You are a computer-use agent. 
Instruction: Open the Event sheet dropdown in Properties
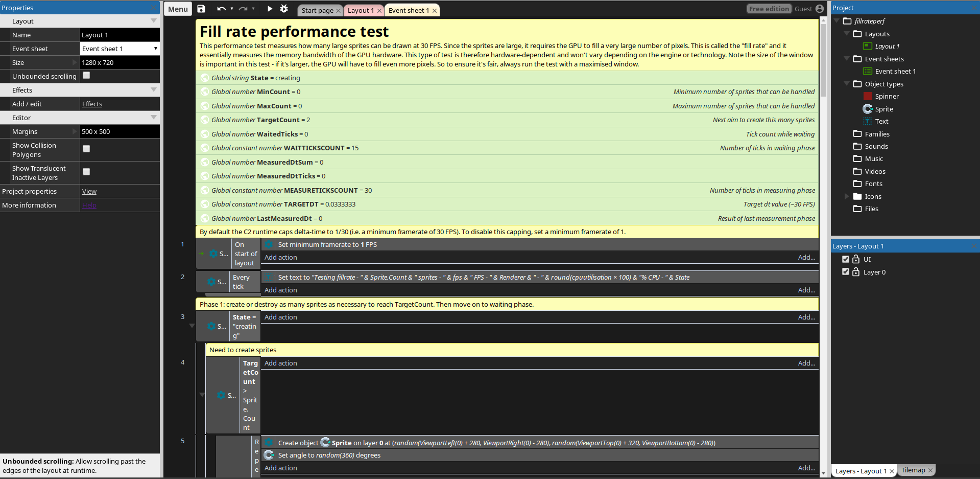pos(156,48)
